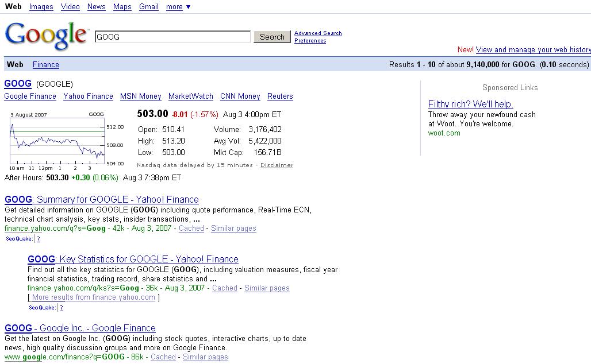Open the GOOG ticker heading link

pos(18,84)
